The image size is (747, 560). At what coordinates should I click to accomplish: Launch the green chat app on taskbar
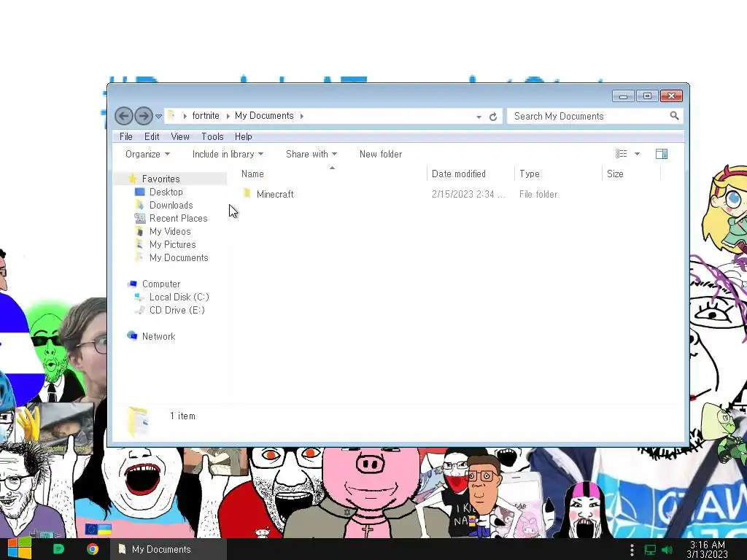(x=58, y=549)
